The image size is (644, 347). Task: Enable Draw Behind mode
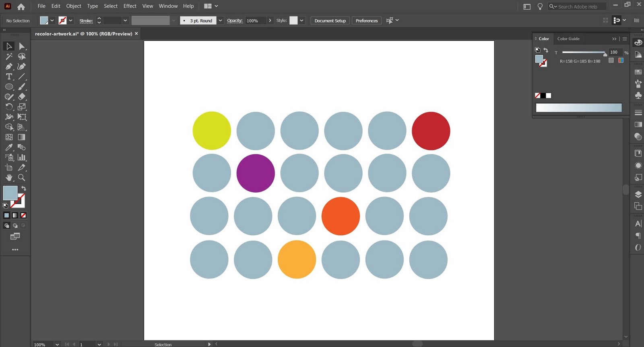point(15,225)
